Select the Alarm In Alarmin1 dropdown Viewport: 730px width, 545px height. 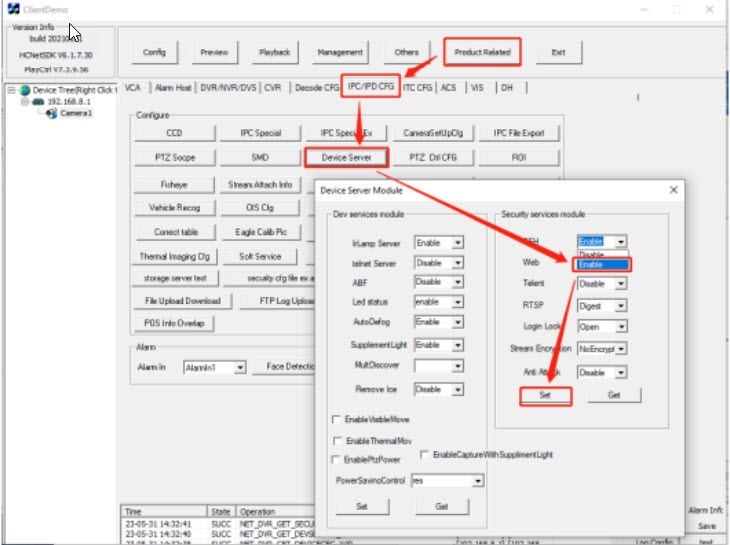[239, 368]
